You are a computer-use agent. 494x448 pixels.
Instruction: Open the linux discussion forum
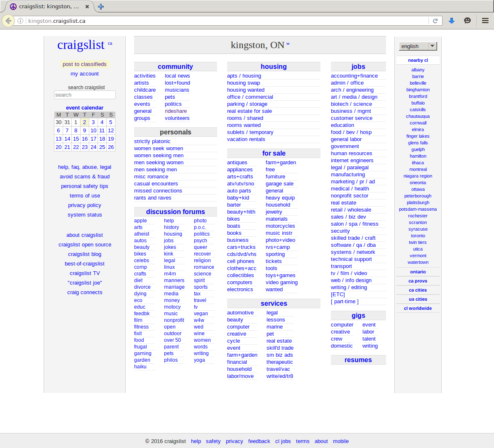click(x=169, y=267)
